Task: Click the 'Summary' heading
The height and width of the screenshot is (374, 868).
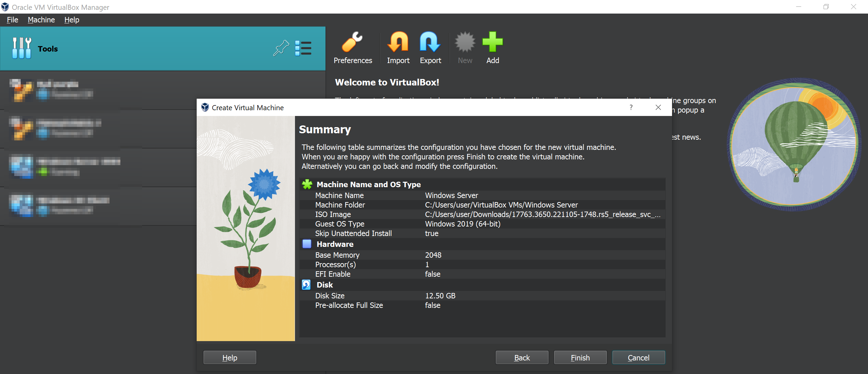Action: (x=325, y=129)
